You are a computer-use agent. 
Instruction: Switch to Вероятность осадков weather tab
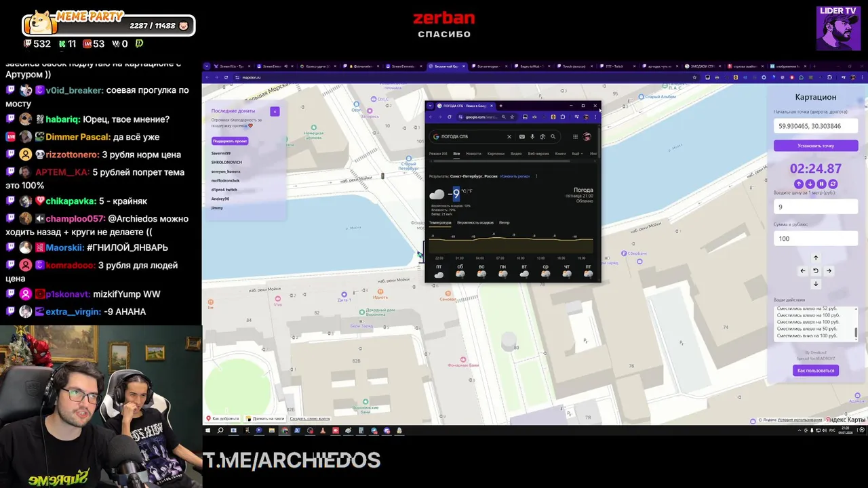(475, 222)
